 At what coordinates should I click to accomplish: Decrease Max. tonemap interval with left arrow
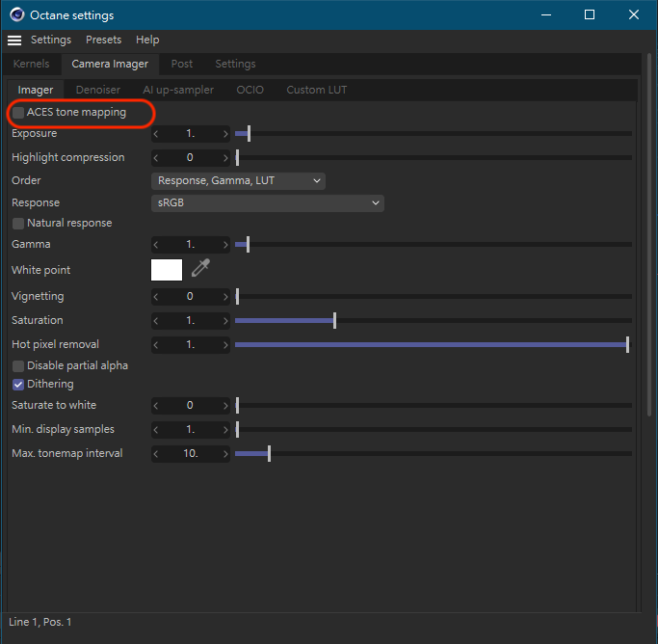[156, 453]
